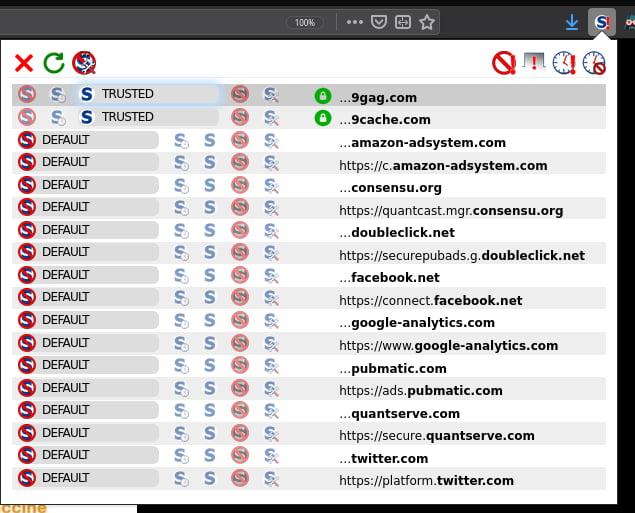
Task: Set 9cache.com back to DEFAULT icon
Action: (x=27, y=117)
